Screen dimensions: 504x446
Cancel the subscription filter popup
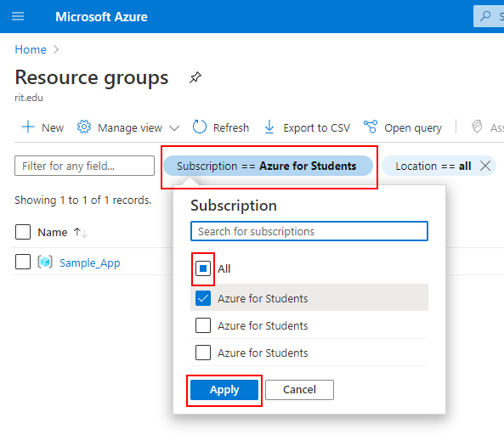coord(299,390)
